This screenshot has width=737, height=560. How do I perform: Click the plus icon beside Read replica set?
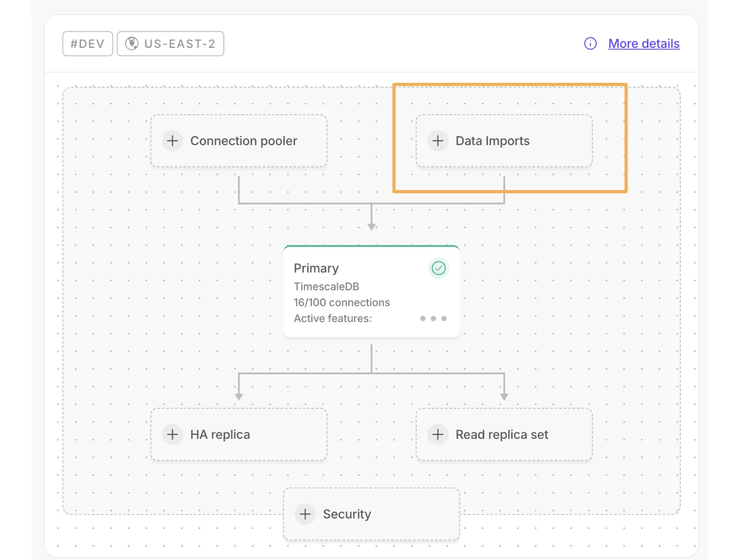[x=438, y=434]
